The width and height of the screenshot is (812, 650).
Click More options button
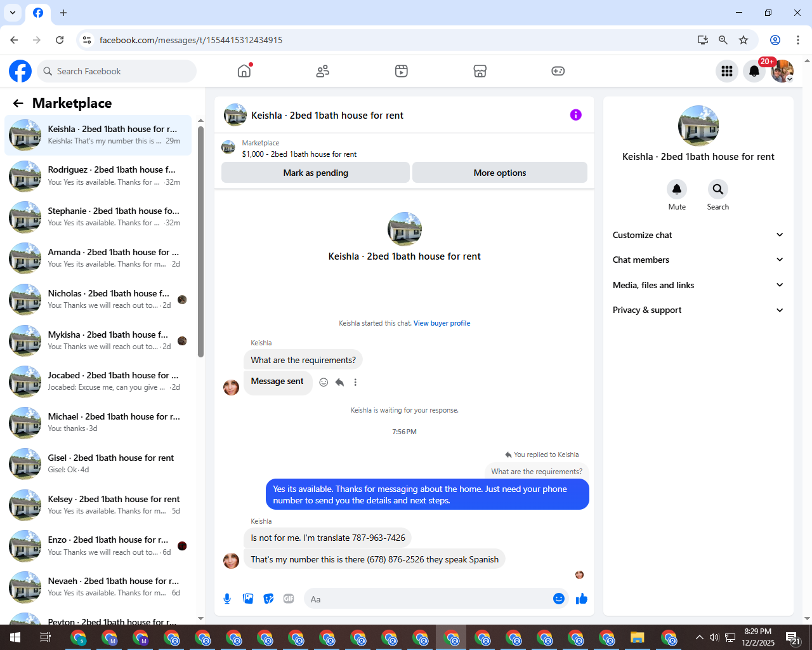pos(500,173)
